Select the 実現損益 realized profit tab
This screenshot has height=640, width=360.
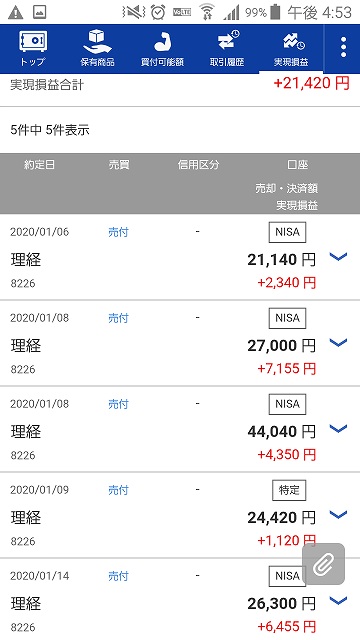(x=291, y=49)
